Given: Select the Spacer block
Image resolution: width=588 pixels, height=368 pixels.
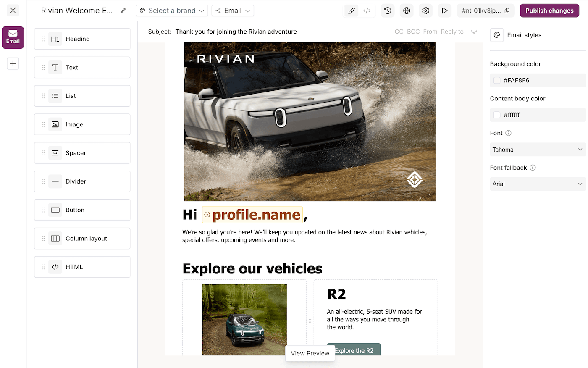Looking at the screenshot, I should tap(82, 153).
